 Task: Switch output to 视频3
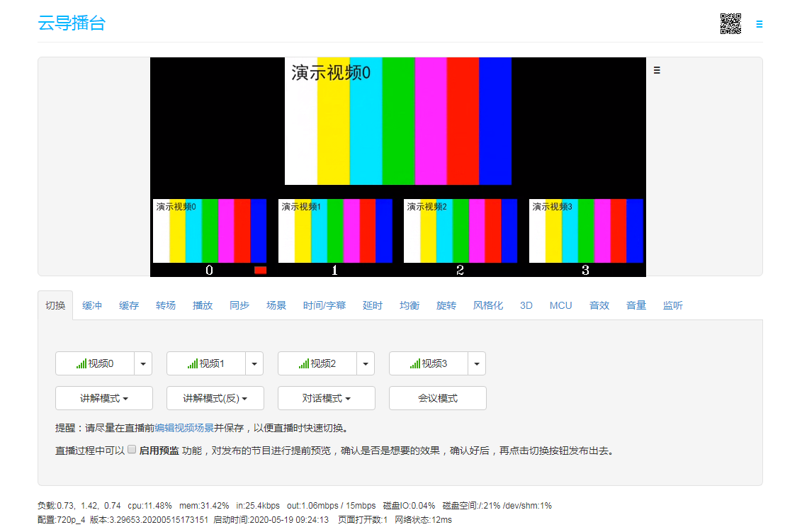429,363
